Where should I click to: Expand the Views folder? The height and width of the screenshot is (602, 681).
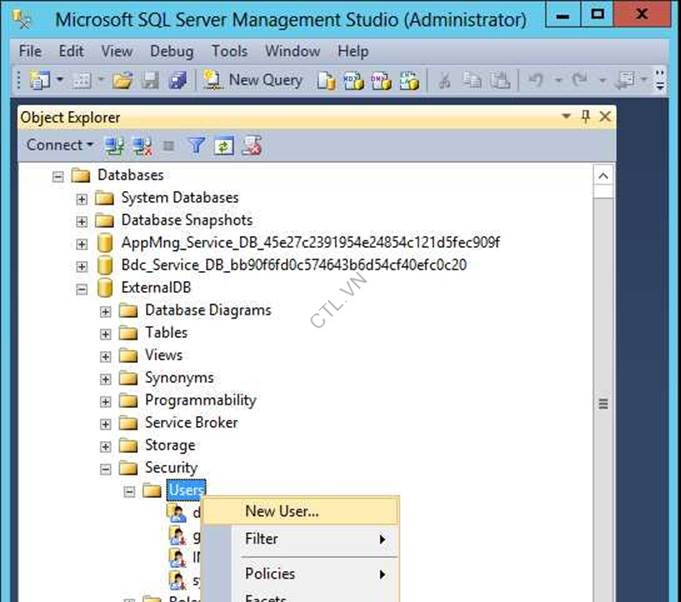(x=105, y=357)
